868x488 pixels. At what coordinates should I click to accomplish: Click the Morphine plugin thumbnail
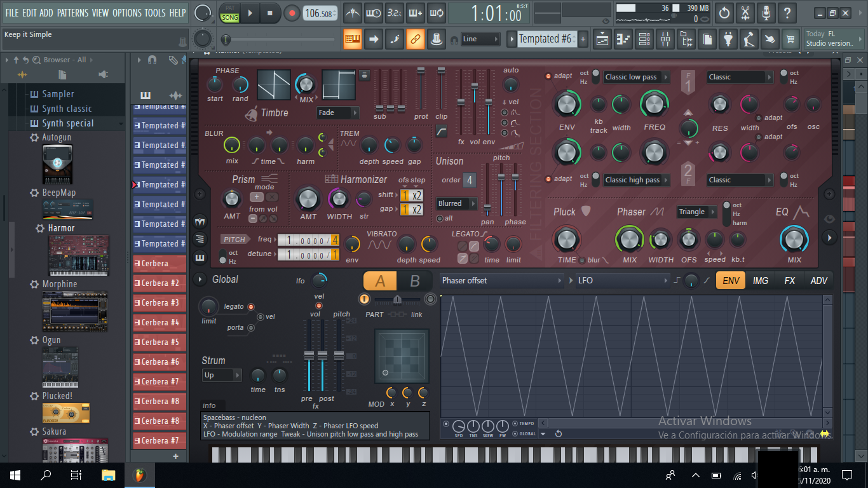point(74,311)
